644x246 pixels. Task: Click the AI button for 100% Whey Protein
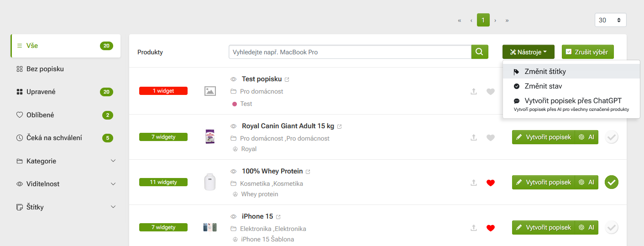[586, 182]
